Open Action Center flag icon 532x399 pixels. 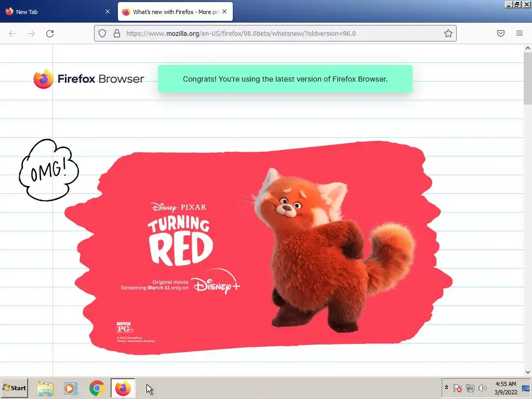(x=457, y=388)
